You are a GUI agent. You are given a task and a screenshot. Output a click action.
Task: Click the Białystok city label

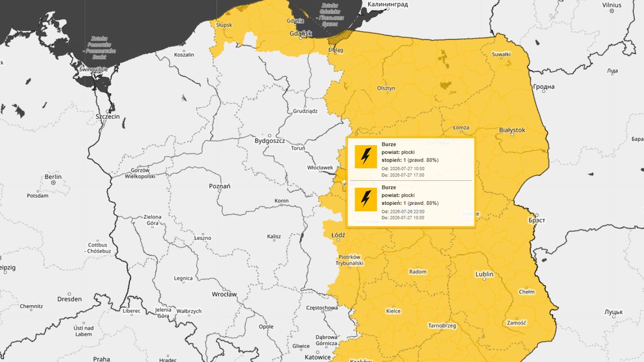pyautogui.click(x=511, y=130)
